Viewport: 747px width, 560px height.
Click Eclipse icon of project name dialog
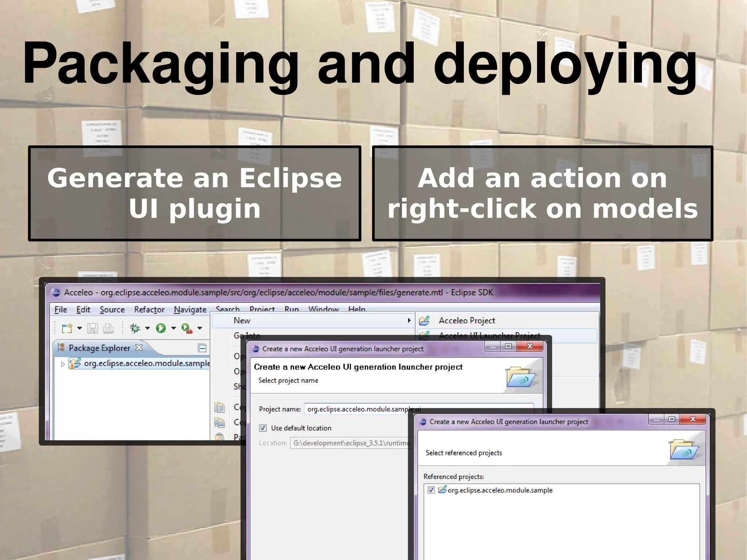[x=256, y=349]
